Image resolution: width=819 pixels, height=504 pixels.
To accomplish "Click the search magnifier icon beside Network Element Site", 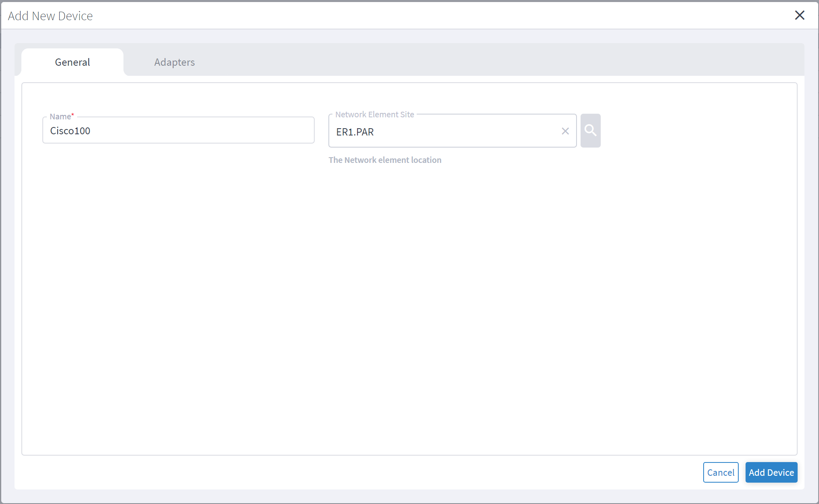I will coord(590,130).
